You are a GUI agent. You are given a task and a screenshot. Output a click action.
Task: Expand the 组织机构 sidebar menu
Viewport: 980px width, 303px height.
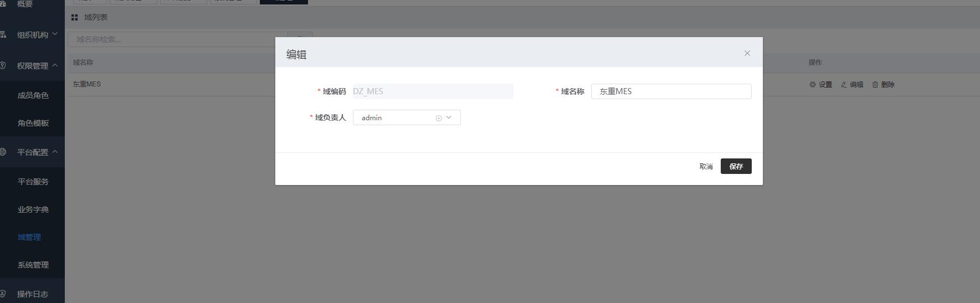[x=55, y=34]
